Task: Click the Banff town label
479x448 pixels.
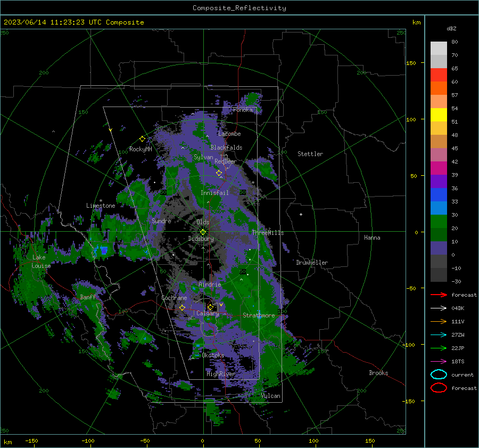Action: click(88, 297)
